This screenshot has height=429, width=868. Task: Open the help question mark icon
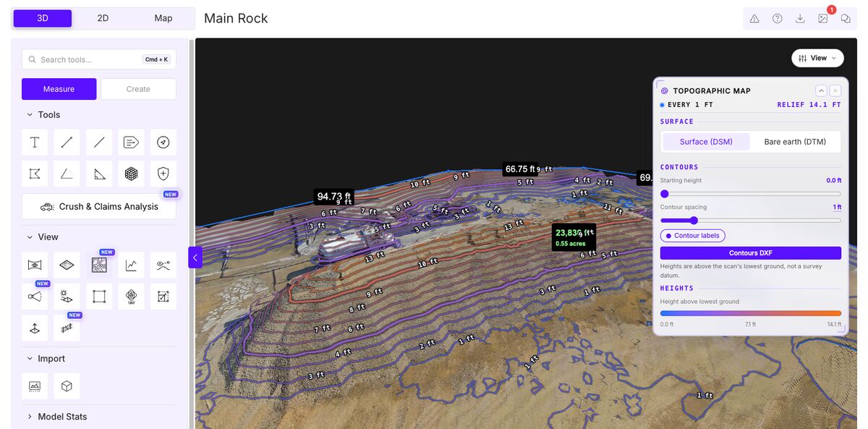(x=777, y=19)
